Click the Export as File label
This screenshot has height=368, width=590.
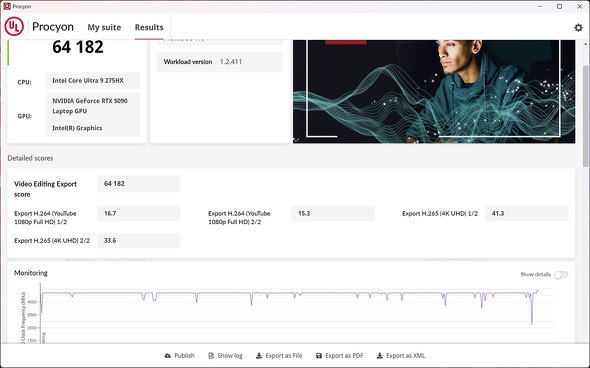[284, 356]
